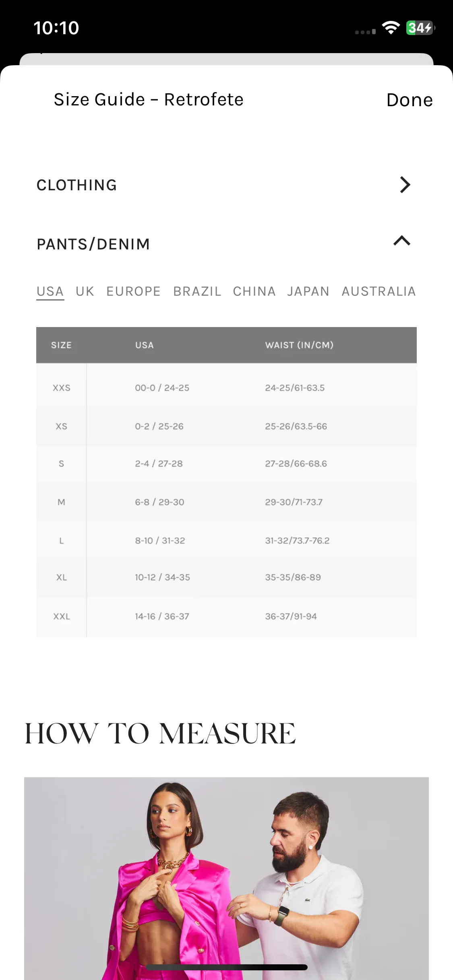The width and height of the screenshot is (453, 980).
Task: Tap the sheet grabber bar at top
Action: 226,59
